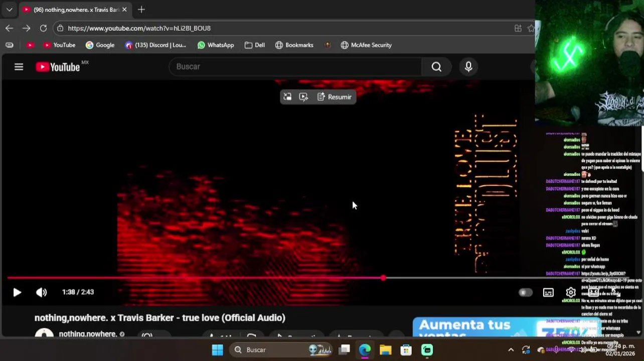Expand the Dell bookmarks folder

tap(255, 45)
